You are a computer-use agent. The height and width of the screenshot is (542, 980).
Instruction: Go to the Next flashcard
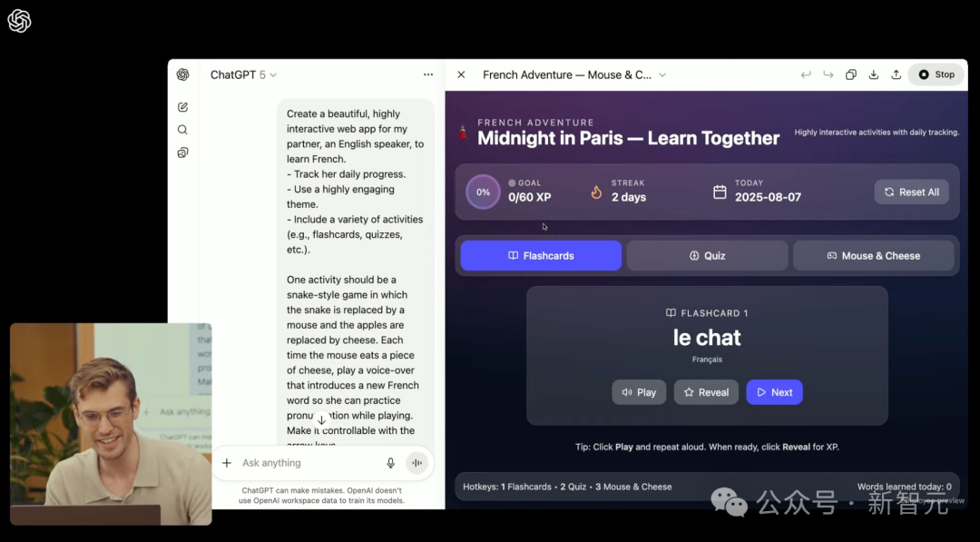point(774,392)
